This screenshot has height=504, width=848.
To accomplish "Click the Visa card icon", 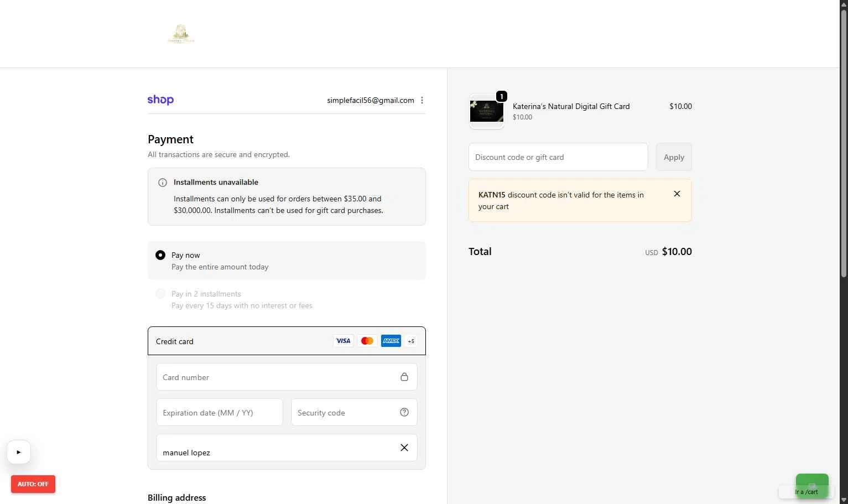I will tap(343, 341).
